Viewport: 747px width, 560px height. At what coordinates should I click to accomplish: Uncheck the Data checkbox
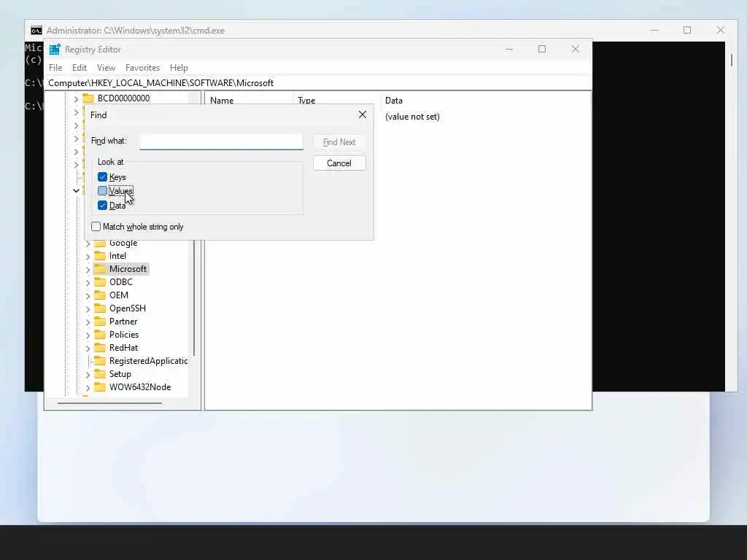click(x=102, y=205)
